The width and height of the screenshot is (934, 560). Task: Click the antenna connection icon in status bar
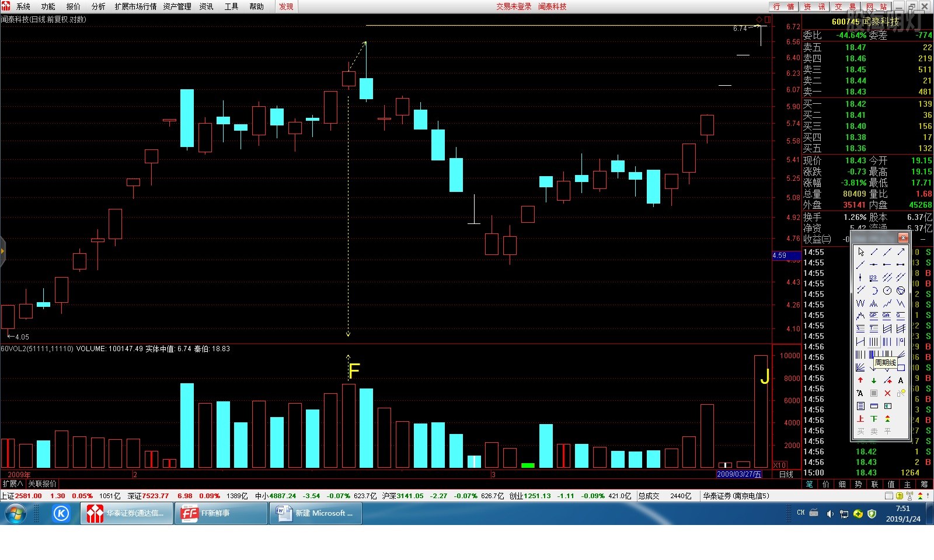[909, 496]
